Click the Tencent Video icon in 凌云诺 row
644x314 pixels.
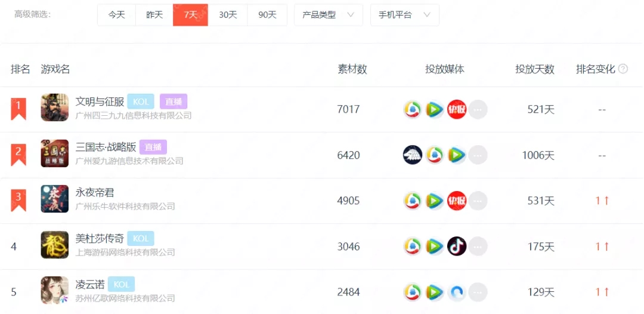[x=435, y=293]
